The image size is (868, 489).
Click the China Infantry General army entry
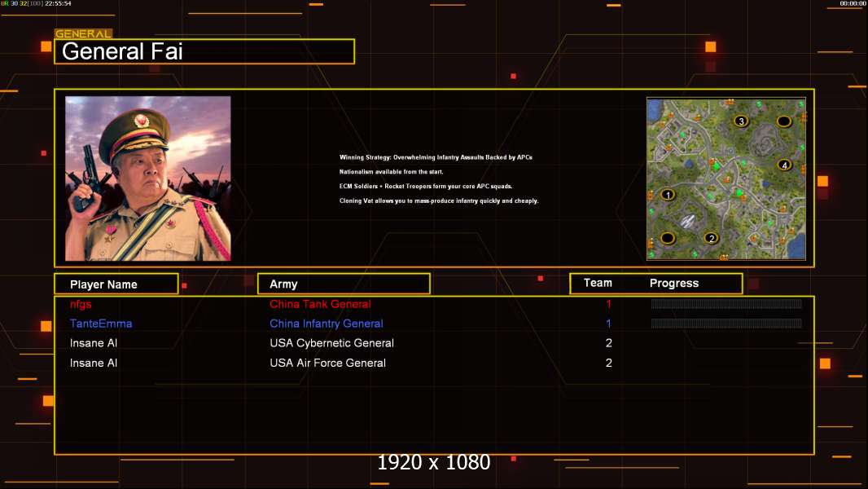[x=326, y=324]
